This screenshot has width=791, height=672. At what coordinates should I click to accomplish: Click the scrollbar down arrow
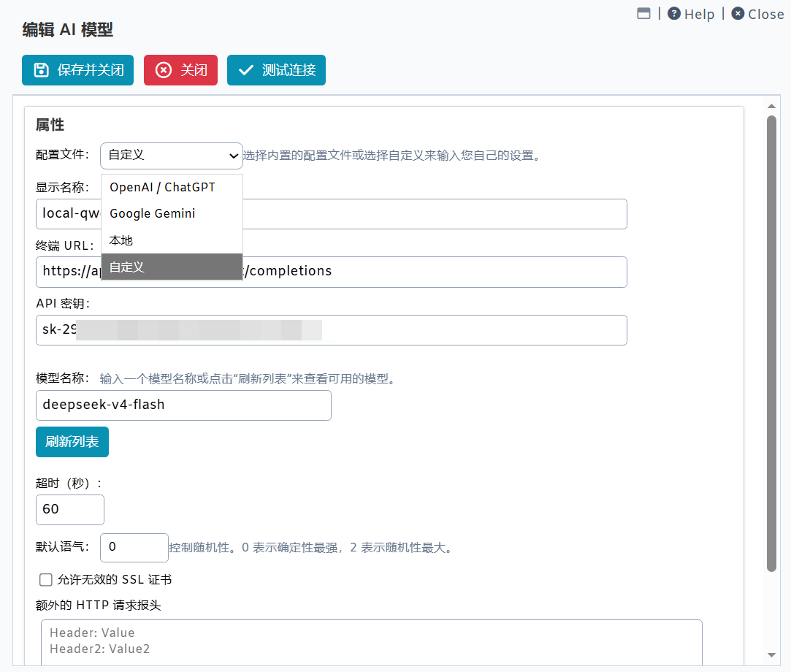771,655
